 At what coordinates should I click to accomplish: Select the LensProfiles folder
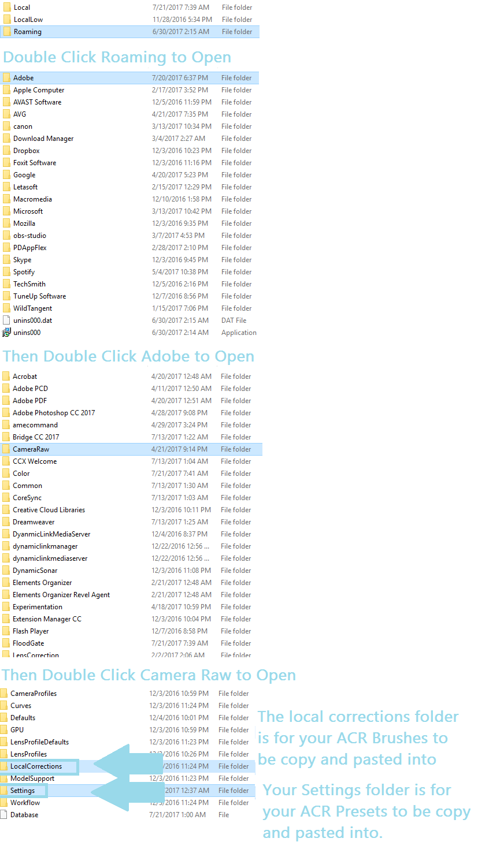[28, 754]
